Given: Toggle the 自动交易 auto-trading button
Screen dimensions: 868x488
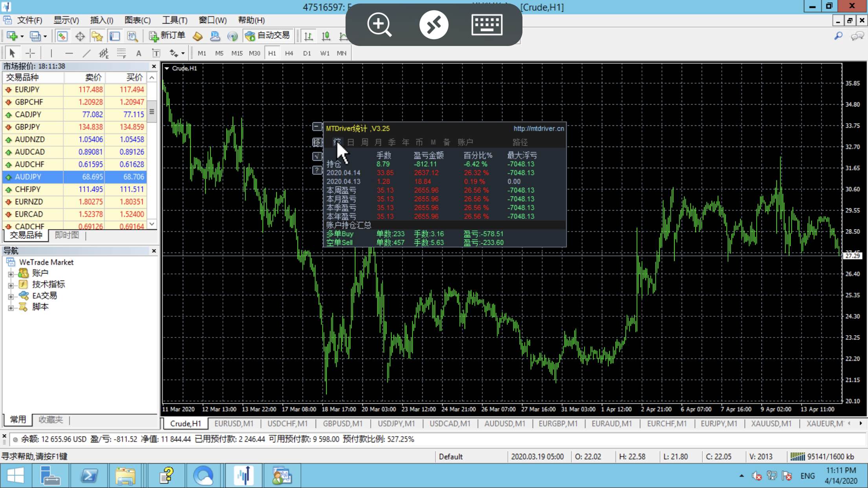Looking at the screenshot, I should (x=267, y=36).
